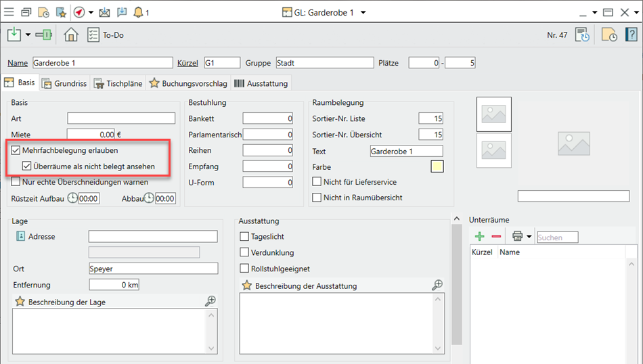This screenshot has height=364, width=643.
Task: Open the Ausstattung tab
Action: tap(261, 83)
